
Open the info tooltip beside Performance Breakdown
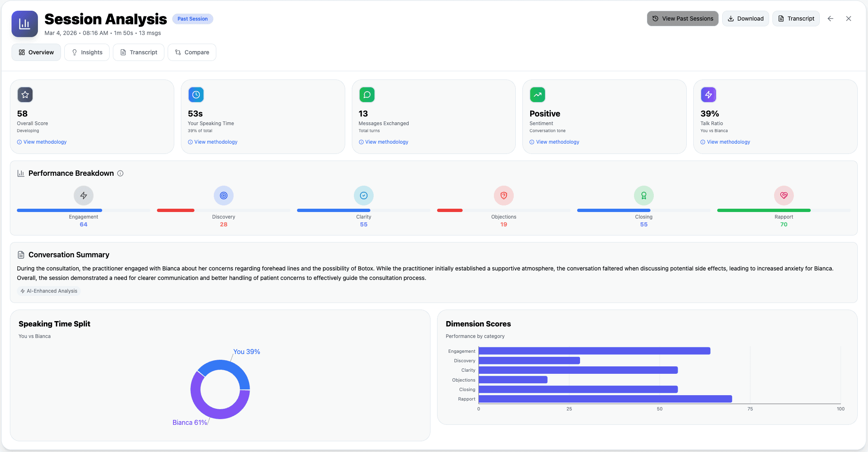click(x=120, y=173)
